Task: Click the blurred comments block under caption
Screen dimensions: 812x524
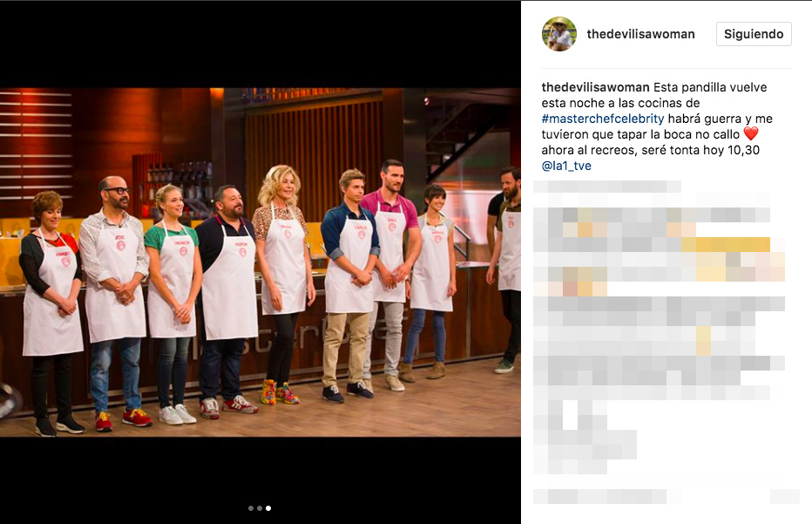Action: (659, 327)
